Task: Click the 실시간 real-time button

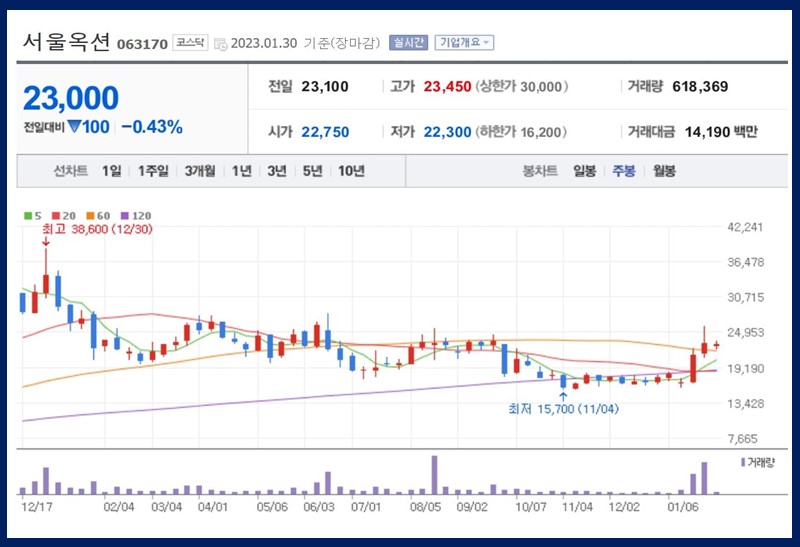Action: [x=408, y=42]
